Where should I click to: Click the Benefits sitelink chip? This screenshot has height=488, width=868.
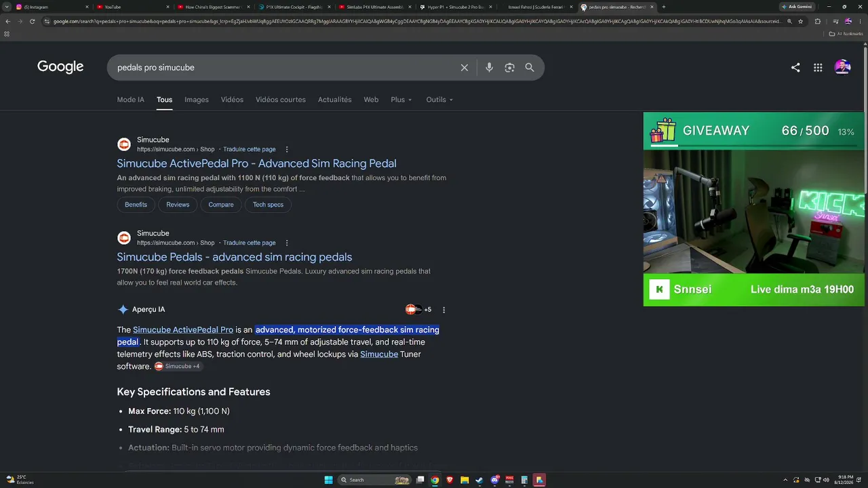pos(136,205)
